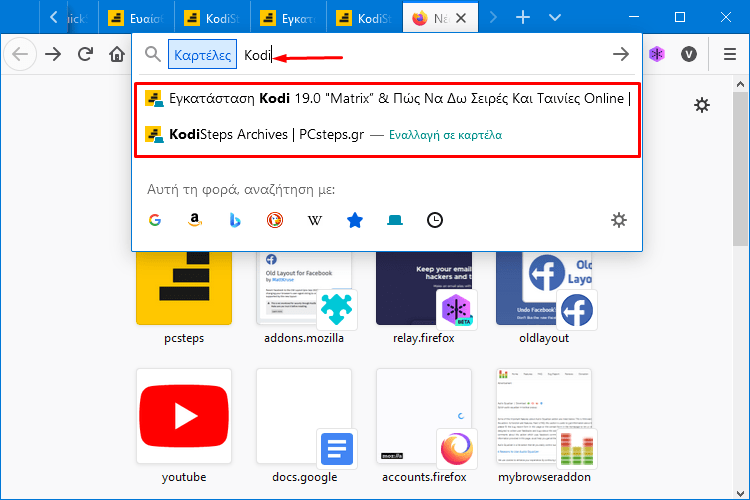Screen dimensions: 750x500
Task: Go back with the back arrow button
Action: click(20, 54)
